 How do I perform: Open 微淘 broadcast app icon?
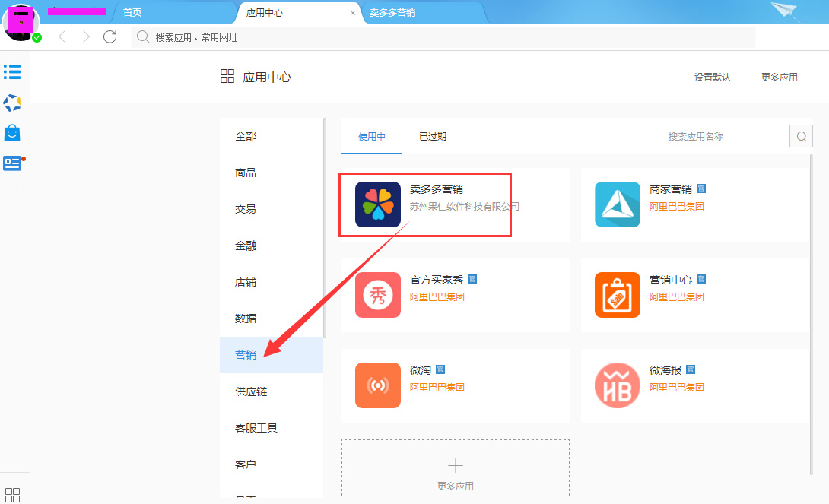pyautogui.click(x=377, y=385)
